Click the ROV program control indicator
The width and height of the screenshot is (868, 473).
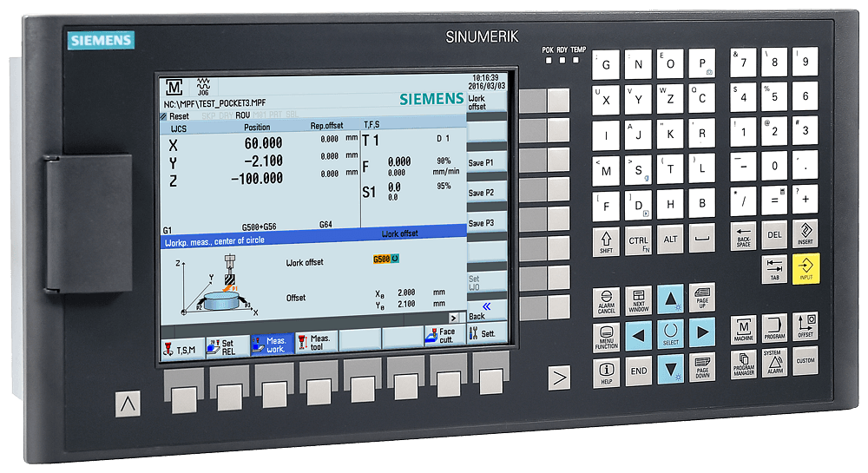click(242, 115)
